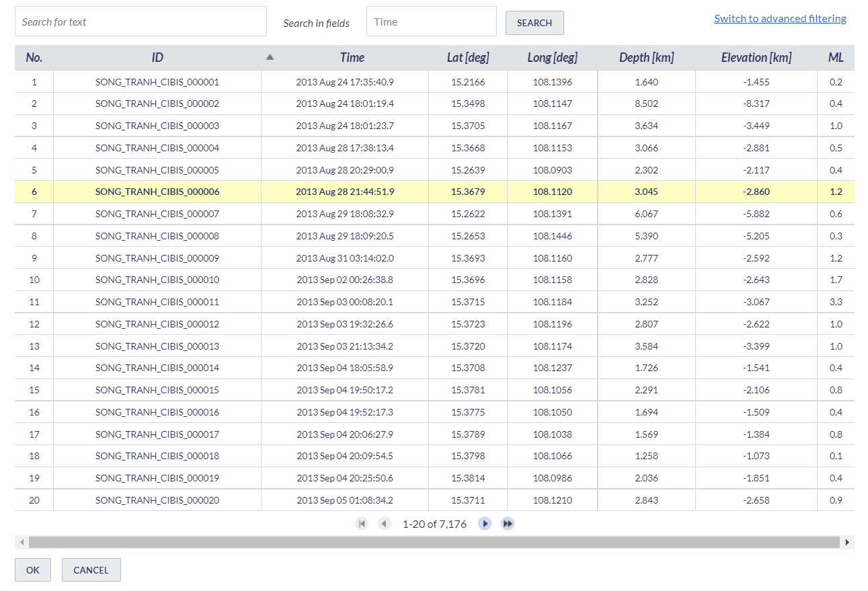
Task: Click time cell 2013 Sep 03 21:13:34.2
Action: (x=345, y=346)
